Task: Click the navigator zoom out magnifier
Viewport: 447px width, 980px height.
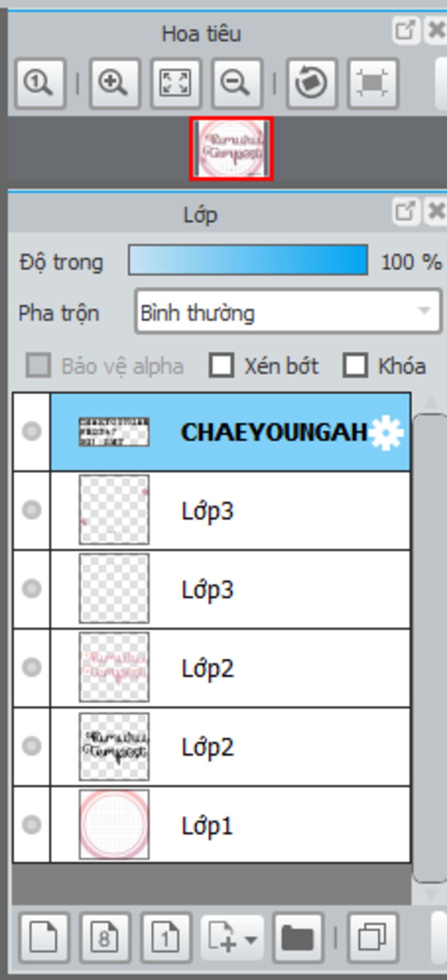Action: click(x=237, y=83)
